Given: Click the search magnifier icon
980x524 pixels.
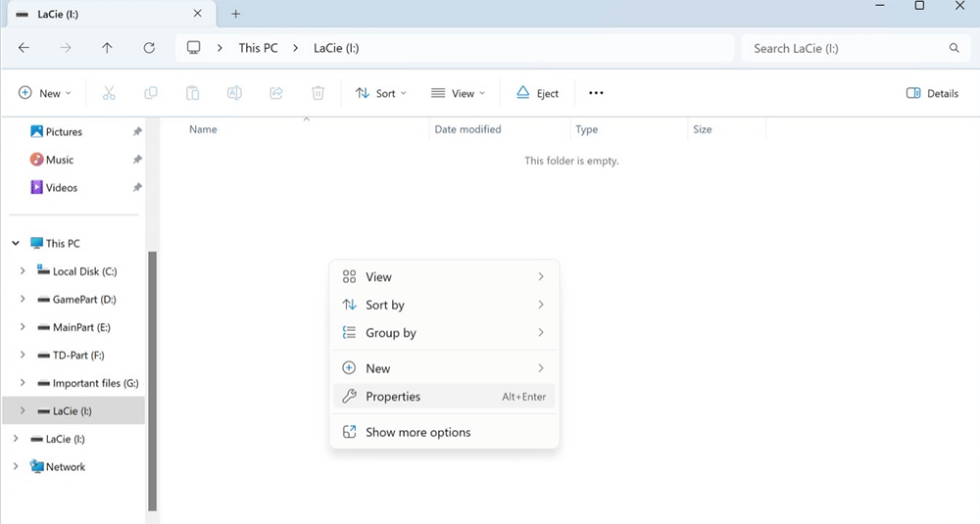Looking at the screenshot, I should pyautogui.click(x=954, y=48).
